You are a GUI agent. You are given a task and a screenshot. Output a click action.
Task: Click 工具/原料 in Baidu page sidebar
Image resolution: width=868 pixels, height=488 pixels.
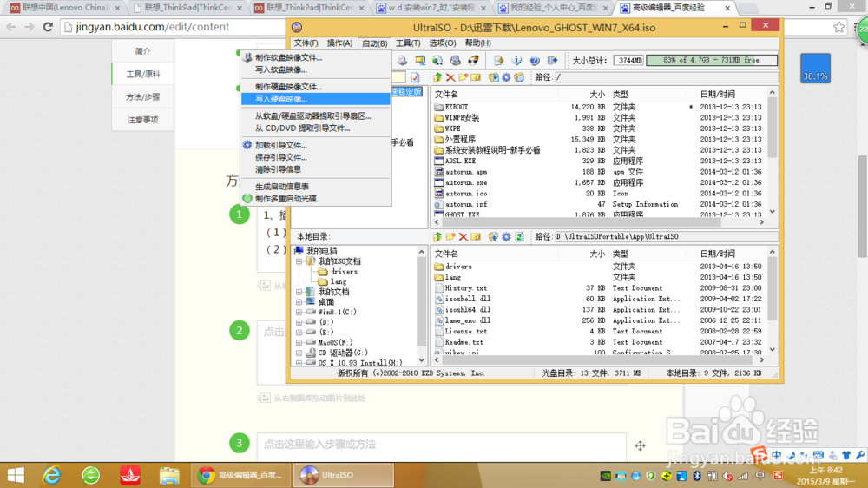(143, 74)
